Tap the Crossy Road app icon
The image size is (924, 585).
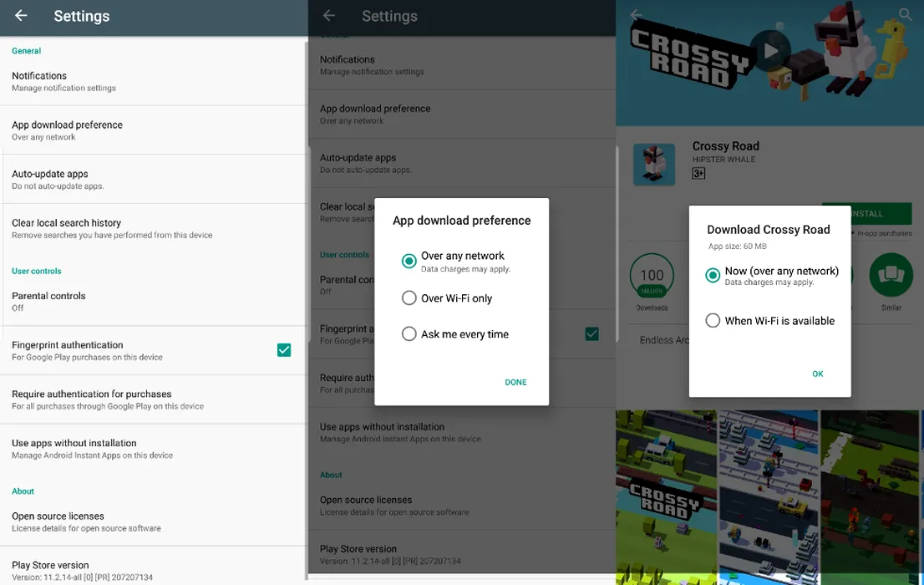click(x=654, y=165)
